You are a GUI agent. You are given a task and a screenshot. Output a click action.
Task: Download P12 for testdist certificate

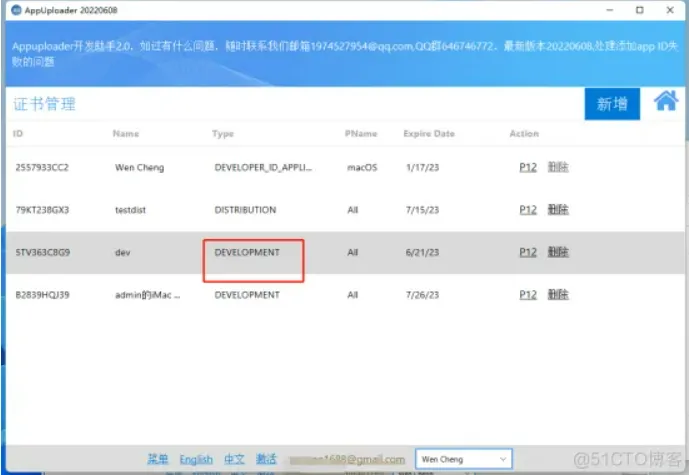tap(528, 210)
